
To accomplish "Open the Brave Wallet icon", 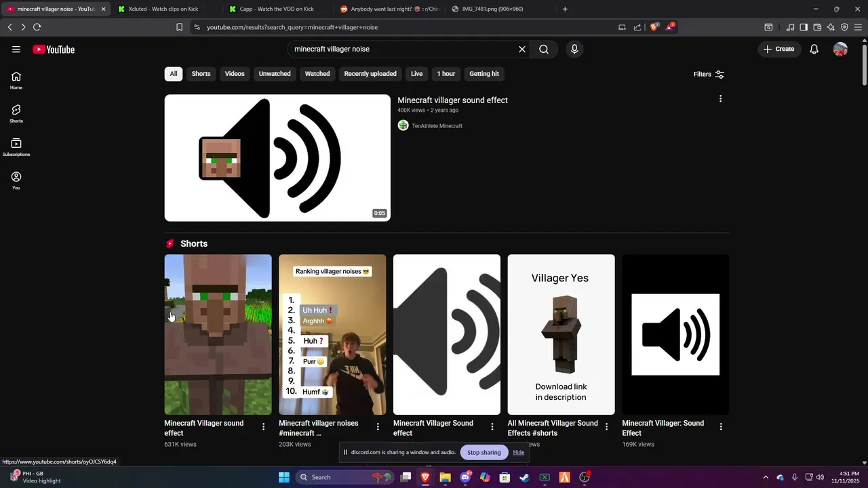I will pos(817,27).
